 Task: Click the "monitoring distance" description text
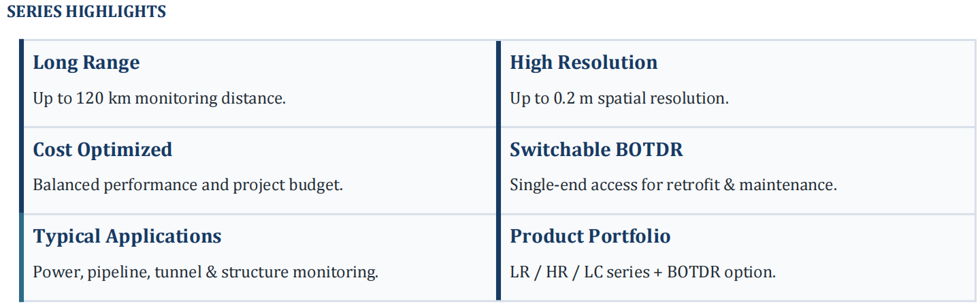click(x=231, y=98)
